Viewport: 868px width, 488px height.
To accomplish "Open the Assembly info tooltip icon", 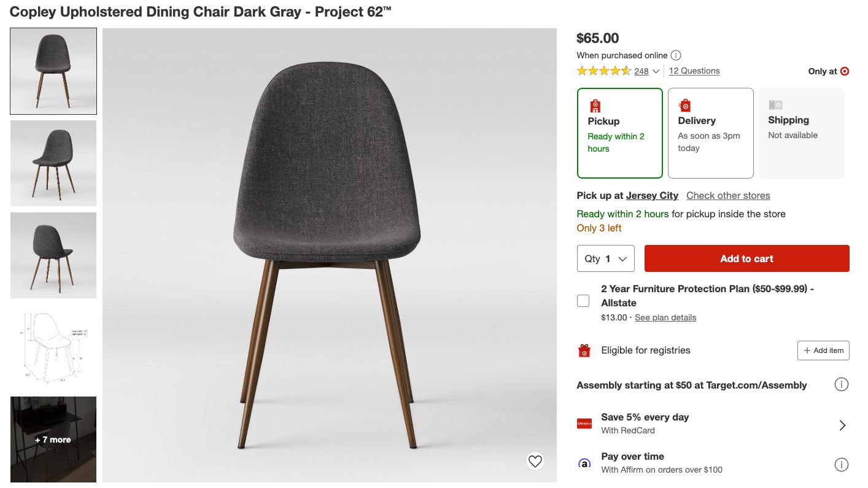I will pos(842,384).
